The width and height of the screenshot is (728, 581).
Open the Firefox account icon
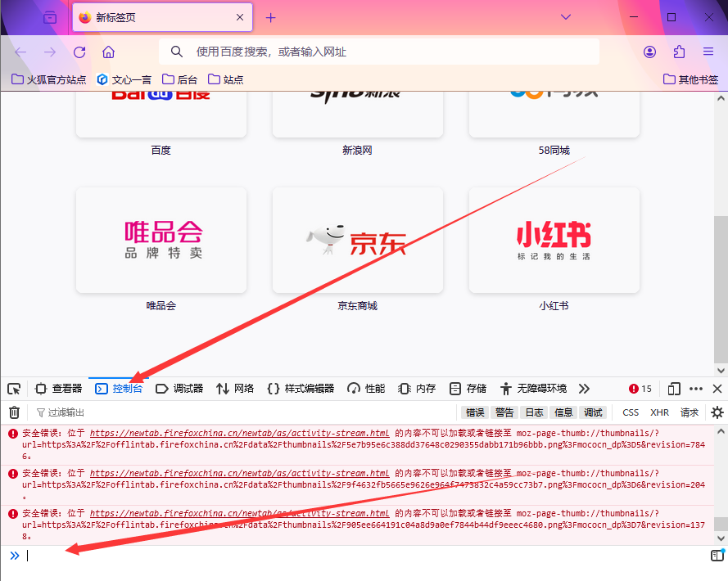(649, 52)
